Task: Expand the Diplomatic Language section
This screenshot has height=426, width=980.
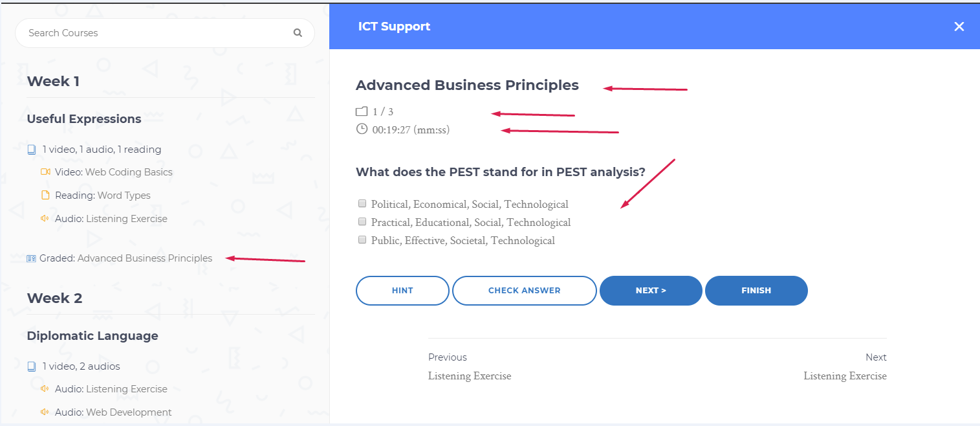Action: pyautogui.click(x=93, y=336)
